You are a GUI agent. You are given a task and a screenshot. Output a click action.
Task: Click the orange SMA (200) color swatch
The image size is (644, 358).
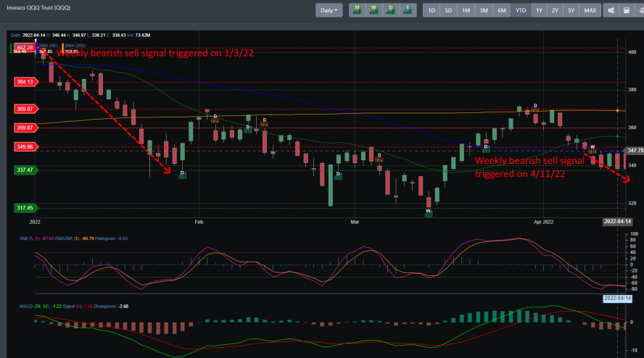(x=63, y=49)
